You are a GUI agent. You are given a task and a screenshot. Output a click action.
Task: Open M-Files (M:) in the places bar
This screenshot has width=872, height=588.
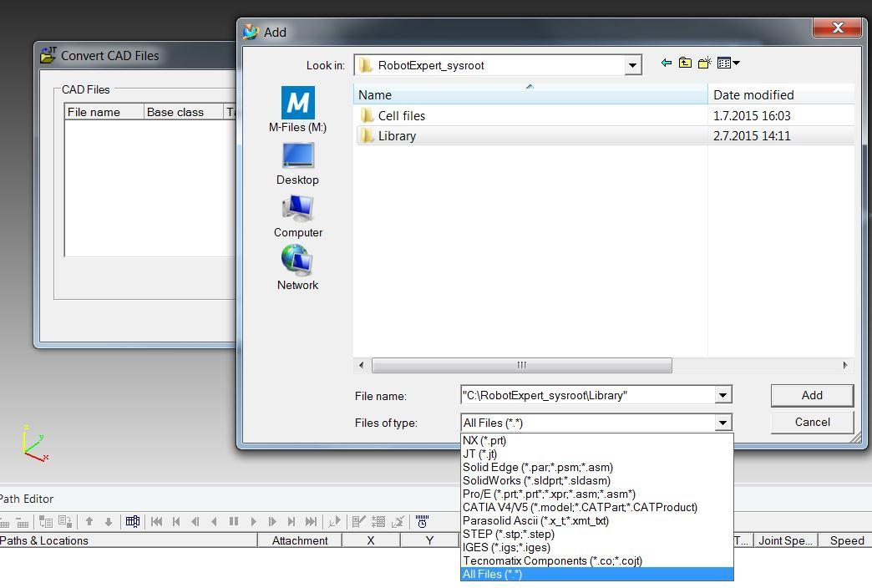(297, 109)
